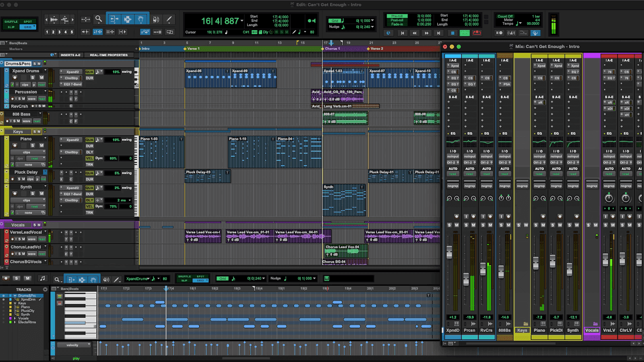
Task: Select the Scrubber tool
Action: [x=157, y=19]
